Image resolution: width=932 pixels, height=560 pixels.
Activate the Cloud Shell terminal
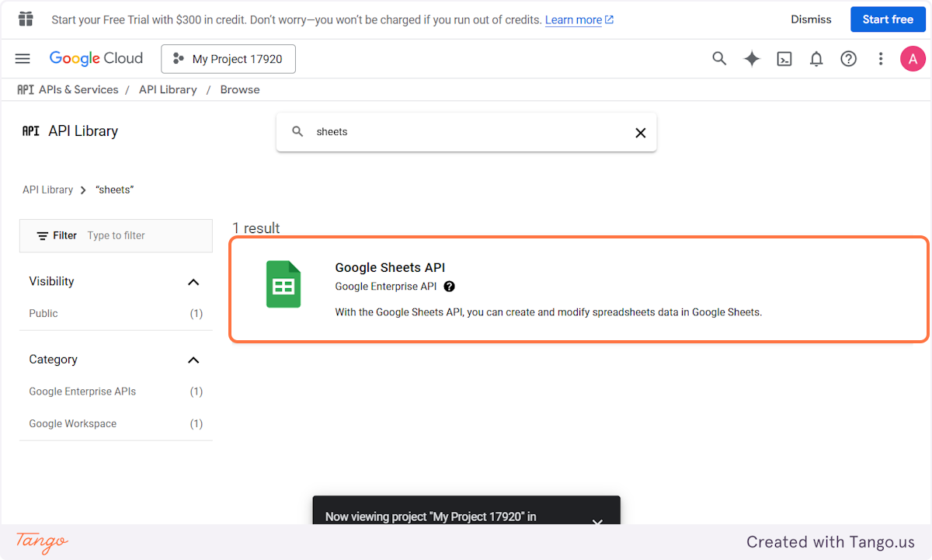pos(784,58)
